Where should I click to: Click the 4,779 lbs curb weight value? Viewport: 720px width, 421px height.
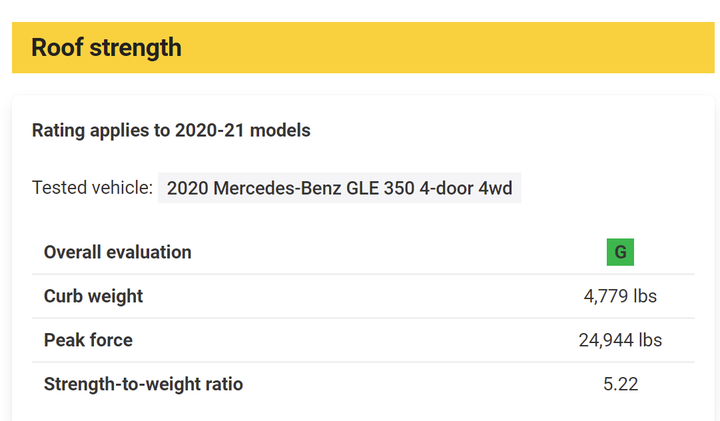[x=620, y=296]
